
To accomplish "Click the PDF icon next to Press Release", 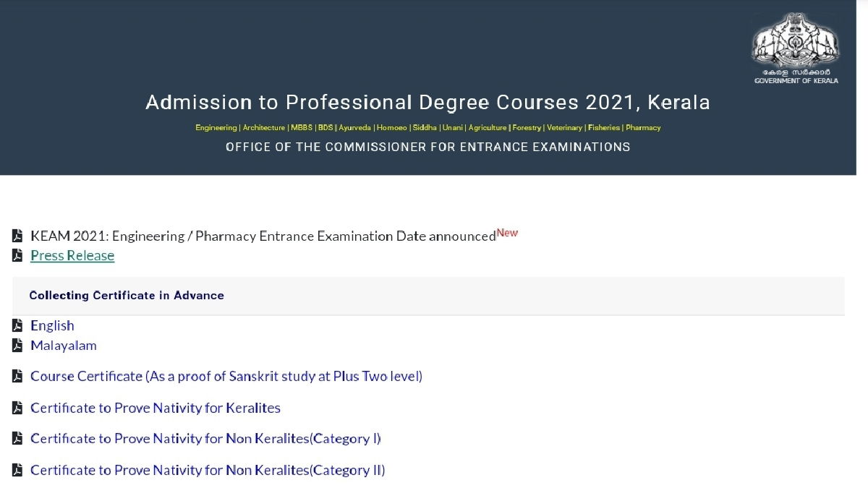I will (17, 255).
